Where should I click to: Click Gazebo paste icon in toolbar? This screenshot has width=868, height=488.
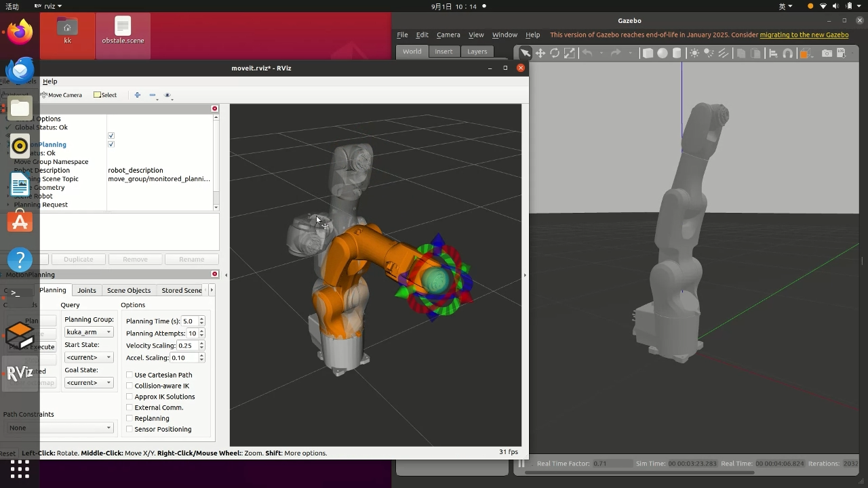[756, 53]
